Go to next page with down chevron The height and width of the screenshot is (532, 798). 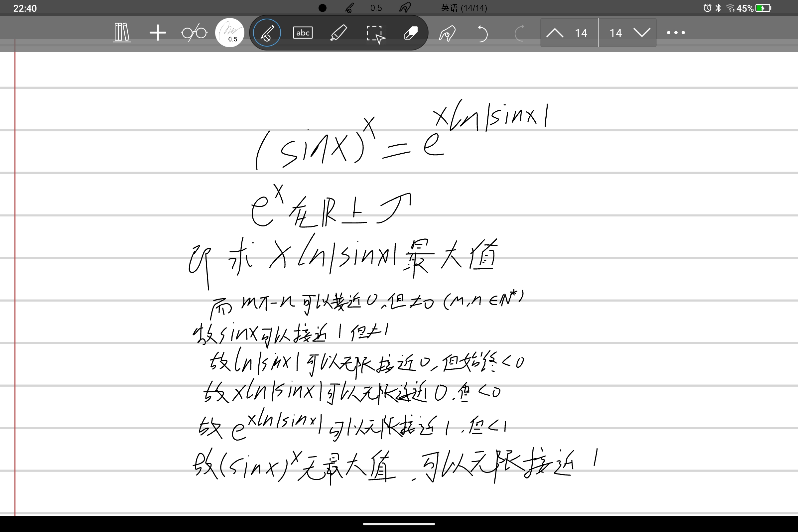(642, 33)
